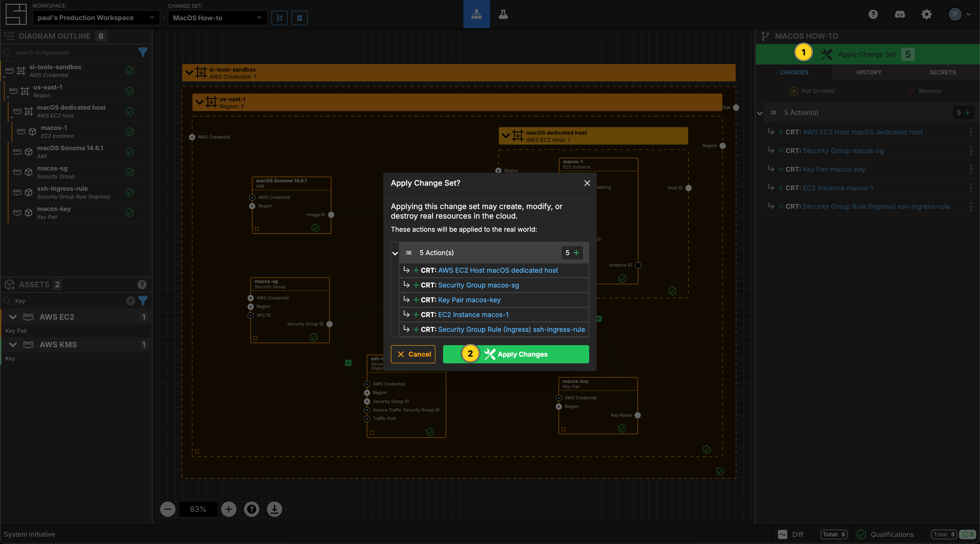980x544 pixels.
Task: Collapse 5 Action(s) list in right panel
Action: pos(760,113)
